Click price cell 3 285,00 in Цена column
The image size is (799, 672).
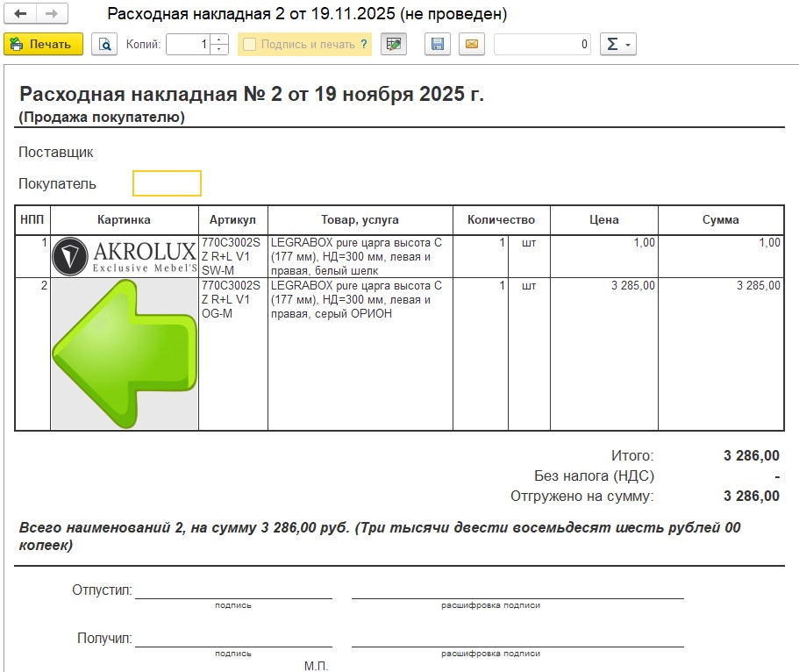click(604, 354)
